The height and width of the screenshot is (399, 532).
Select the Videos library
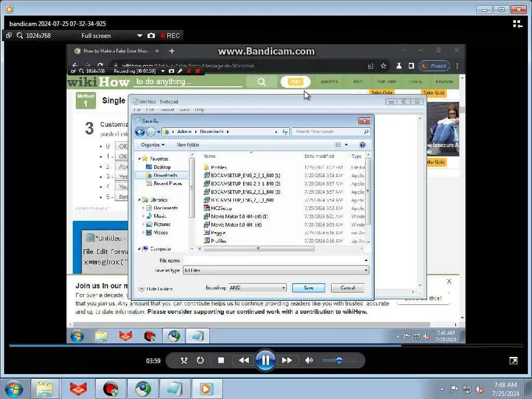[x=157, y=232]
